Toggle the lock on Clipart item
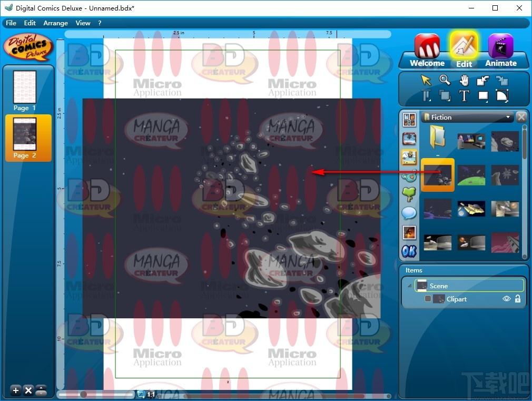 (517, 299)
